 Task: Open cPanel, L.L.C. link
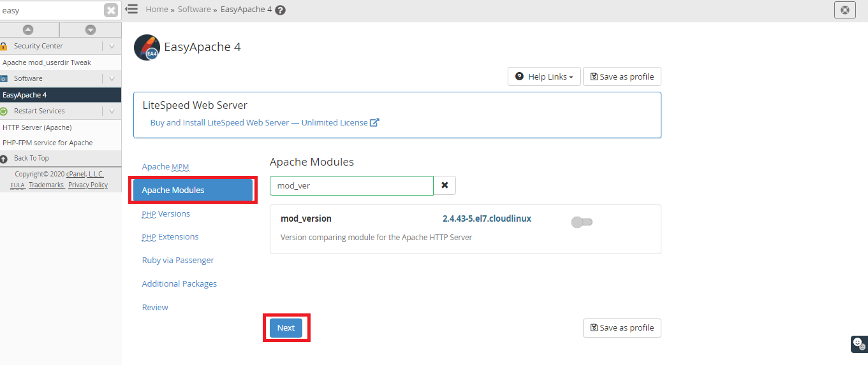point(85,174)
